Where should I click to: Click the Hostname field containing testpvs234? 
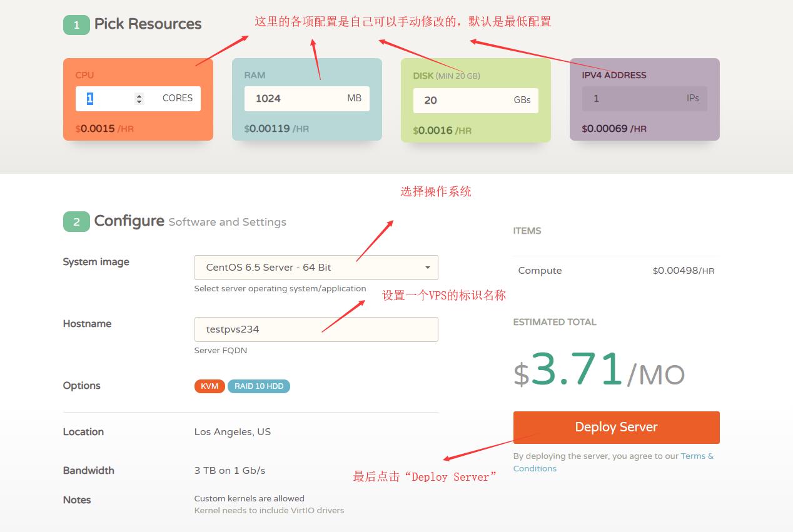pyautogui.click(x=316, y=329)
